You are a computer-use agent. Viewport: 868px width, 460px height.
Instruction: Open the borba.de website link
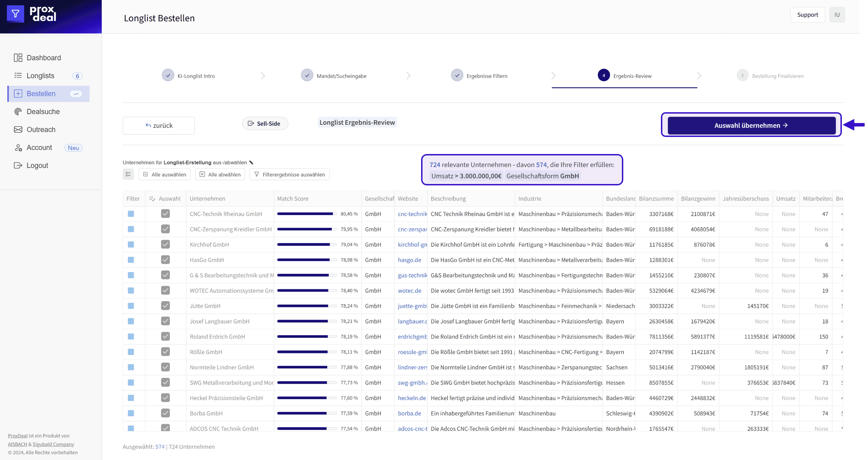[410, 413]
